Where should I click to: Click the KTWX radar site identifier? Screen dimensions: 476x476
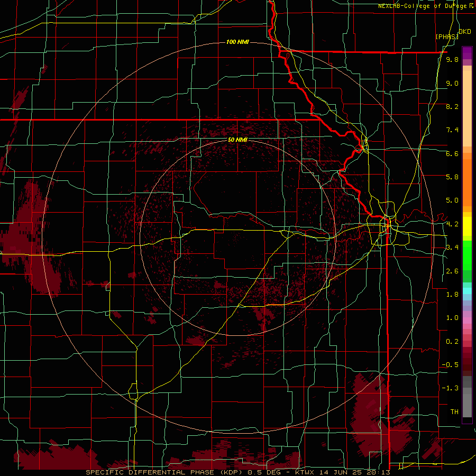pos(305,472)
